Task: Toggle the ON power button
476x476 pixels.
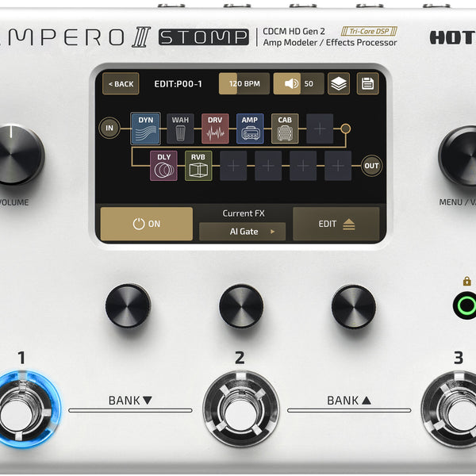Action: coord(146,224)
